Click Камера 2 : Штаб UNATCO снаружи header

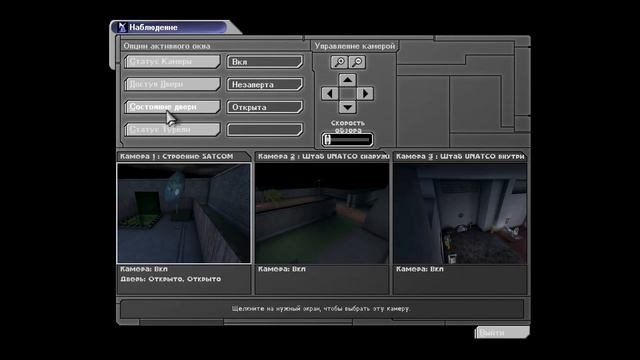click(323, 156)
